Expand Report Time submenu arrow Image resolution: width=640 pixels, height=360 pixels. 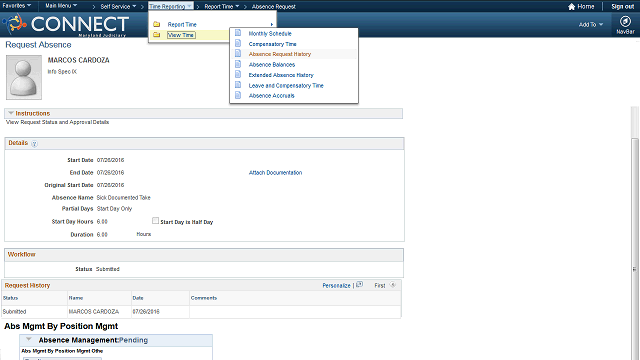[272, 24]
